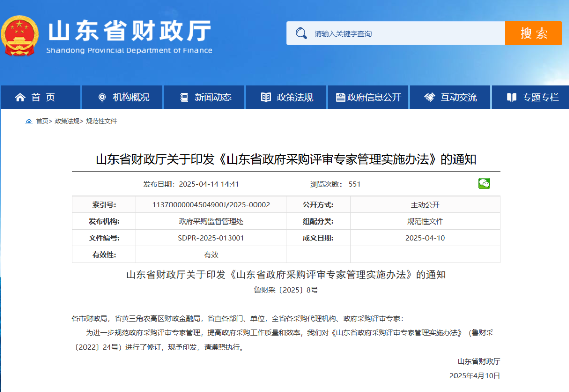
Task: Click the index number 11370000004504900J/2025-00002
Action: pos(211,205)
